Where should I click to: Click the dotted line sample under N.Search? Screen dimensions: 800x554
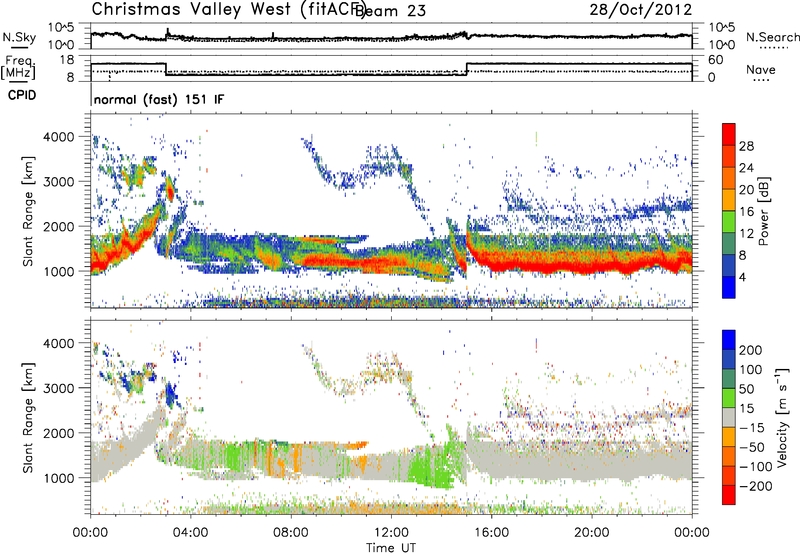[773, 48]
